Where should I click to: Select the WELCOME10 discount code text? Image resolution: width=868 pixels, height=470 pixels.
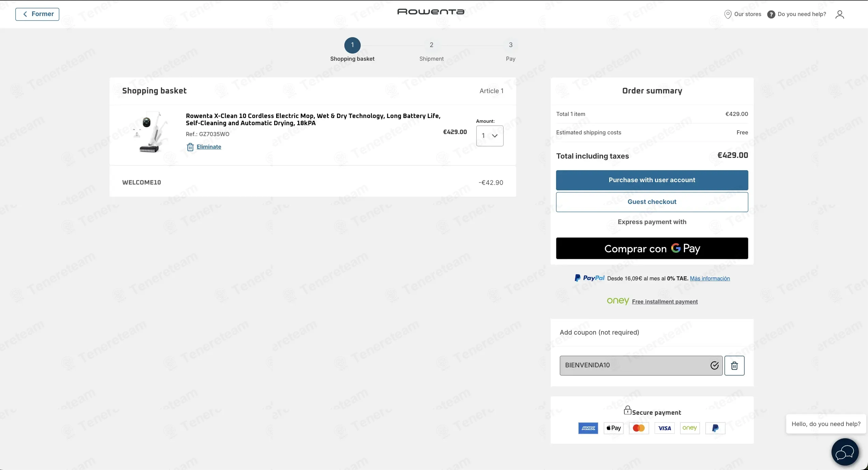pos(141,182)
